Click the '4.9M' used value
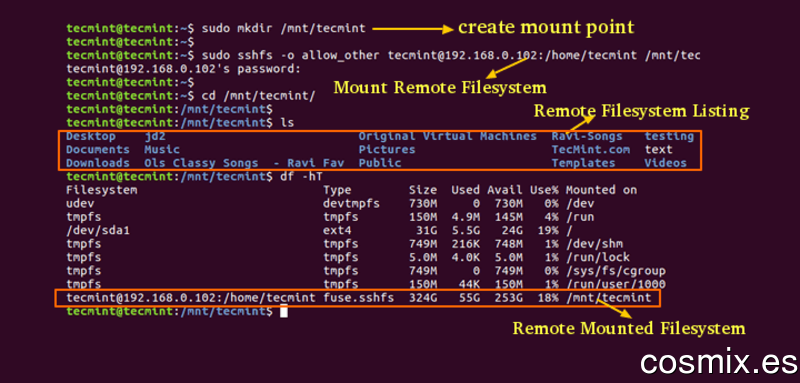Image resolution: width=800 pixels, height=383 pixels. pyautogui.click(x=465, y=217)
